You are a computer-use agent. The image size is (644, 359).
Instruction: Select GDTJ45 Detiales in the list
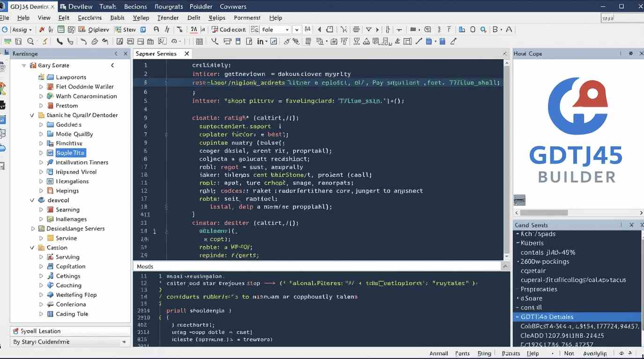tap(547, 317)
